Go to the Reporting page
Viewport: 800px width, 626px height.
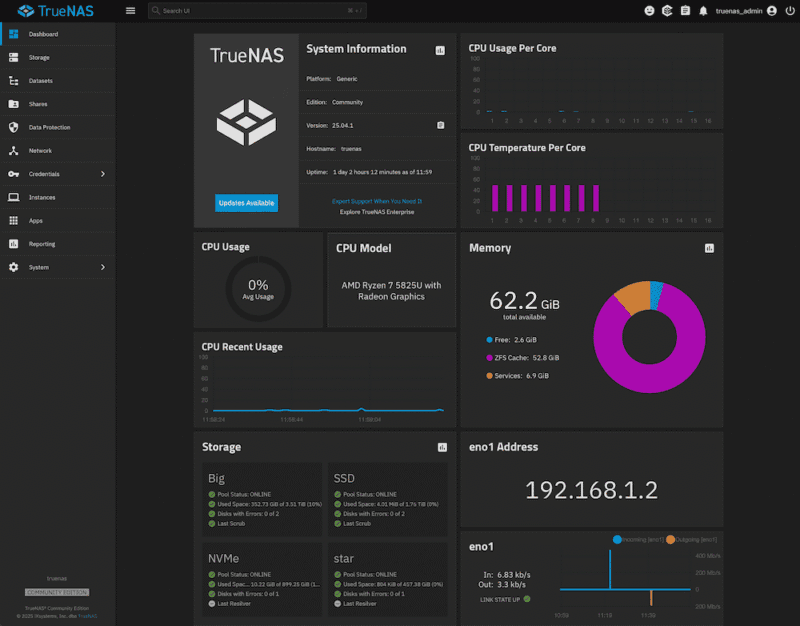(x=58, y=244)
